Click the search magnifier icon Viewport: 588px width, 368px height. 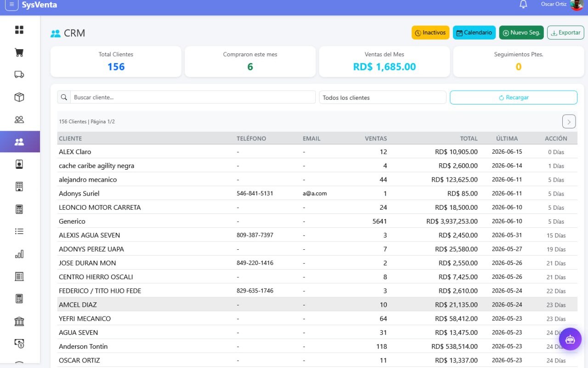(x=64, y=98)
